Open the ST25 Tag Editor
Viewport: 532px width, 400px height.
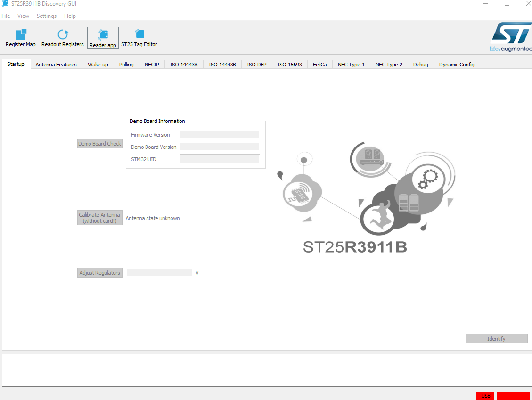(139, 37)
